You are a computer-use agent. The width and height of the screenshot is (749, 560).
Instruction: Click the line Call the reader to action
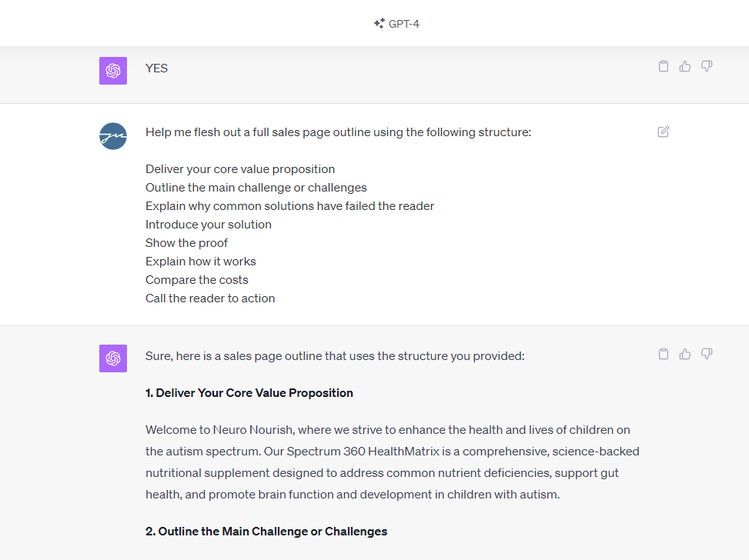pyautogui.click(x=210, y=298)
